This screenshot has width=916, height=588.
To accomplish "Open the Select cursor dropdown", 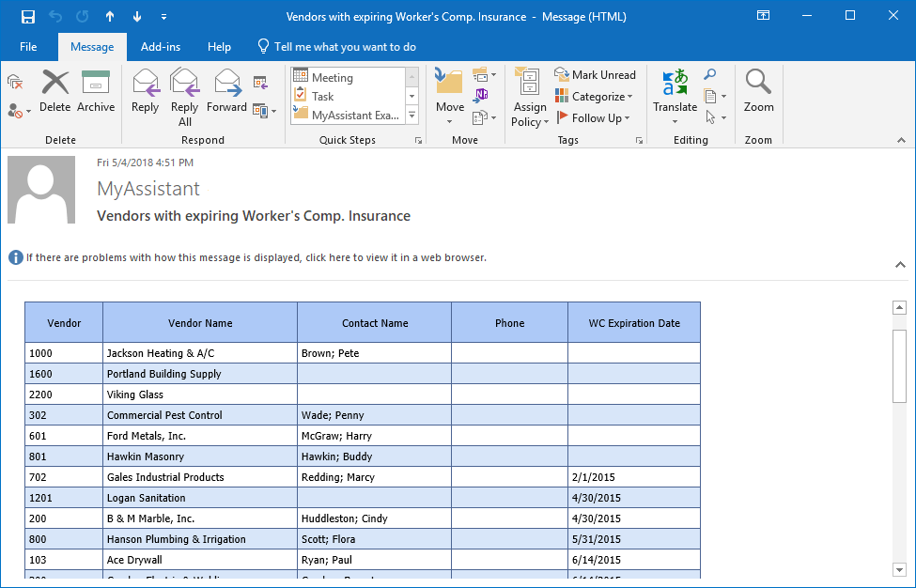I will (715, 118).
